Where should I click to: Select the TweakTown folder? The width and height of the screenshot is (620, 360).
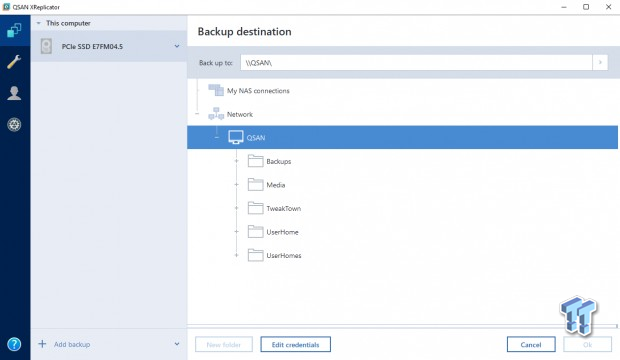[274, 208]
